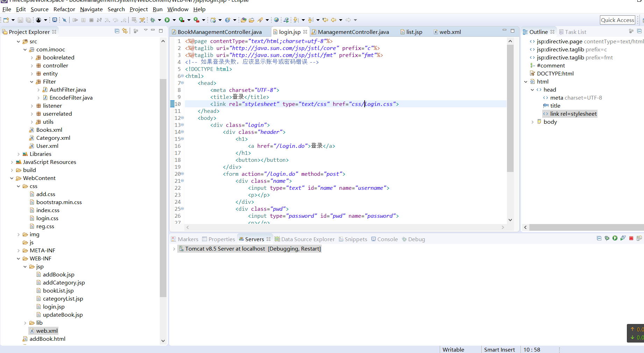The width and height of the screenshot is (644, 353).
Task: Stop the Tomcat server with red square
Action: [x=631, y=238]
